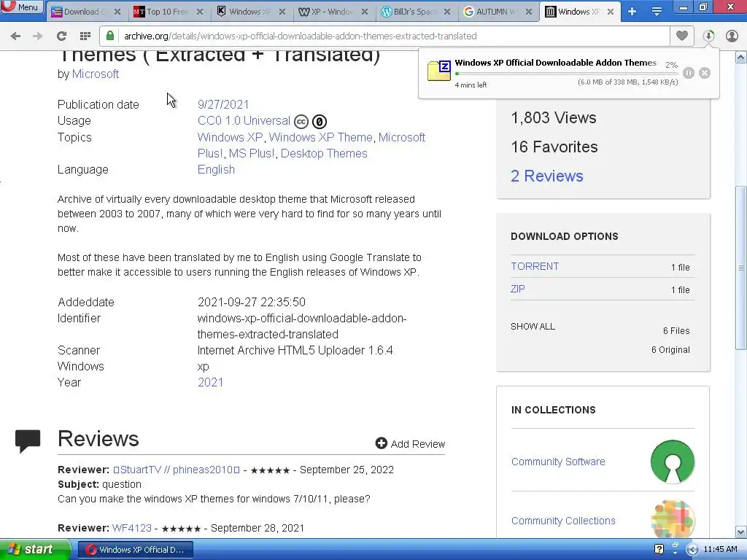Click the green padlock security icon
Image resolution: width=747 pixels, height=560 pixels.
pos(110,36)
